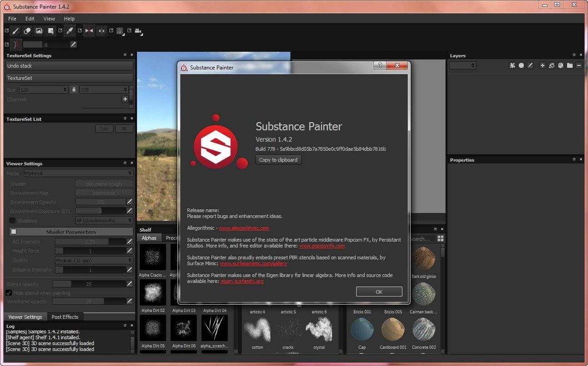Screen dimensions: 588x366
Task: Click the brush stroke preview icon
Action: coord(16,45)
